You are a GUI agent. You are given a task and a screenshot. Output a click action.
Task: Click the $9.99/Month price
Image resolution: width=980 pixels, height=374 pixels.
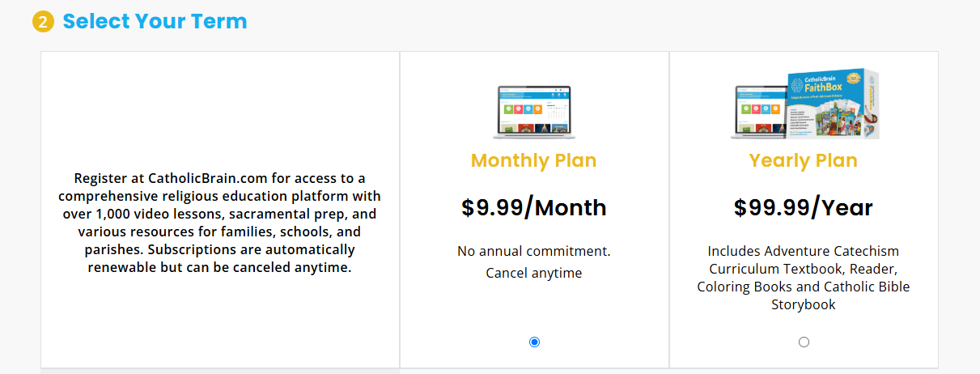coord(533,208)
